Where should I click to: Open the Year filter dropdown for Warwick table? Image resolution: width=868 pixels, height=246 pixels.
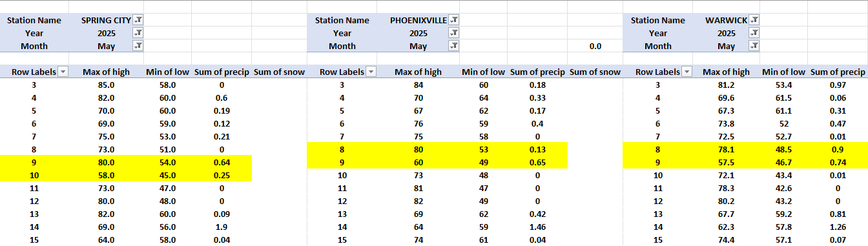[754, 33]
